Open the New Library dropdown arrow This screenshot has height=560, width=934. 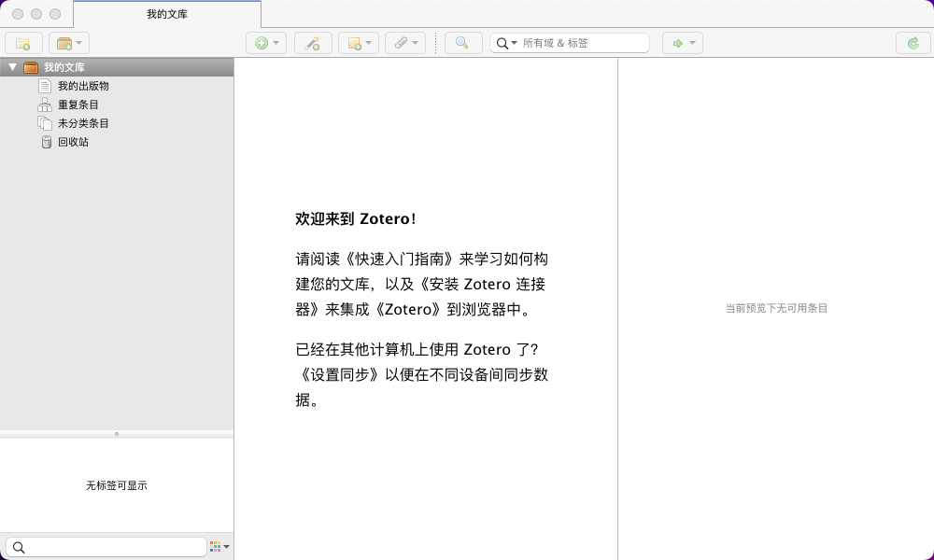click(79, 43)
